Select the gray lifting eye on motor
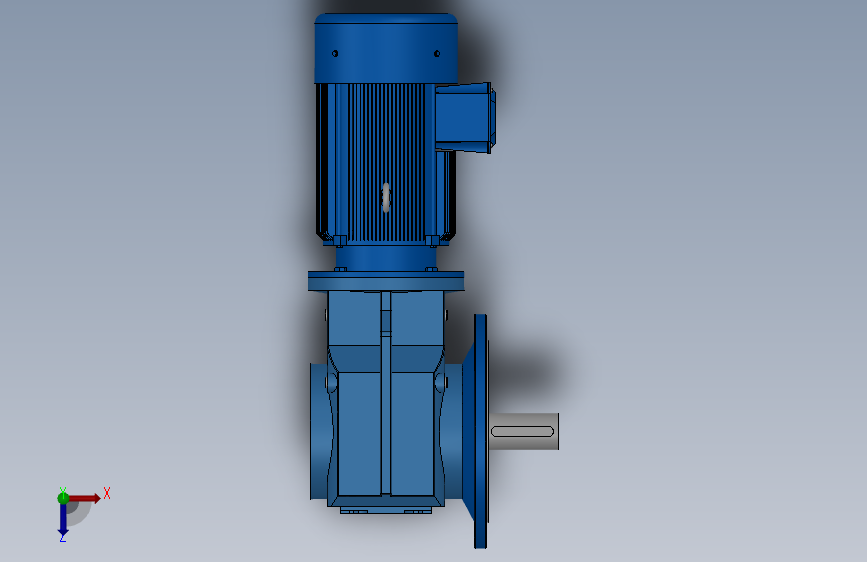Image resolution: width=867 pixels, height=562 pixels. (x=386, y=197)
